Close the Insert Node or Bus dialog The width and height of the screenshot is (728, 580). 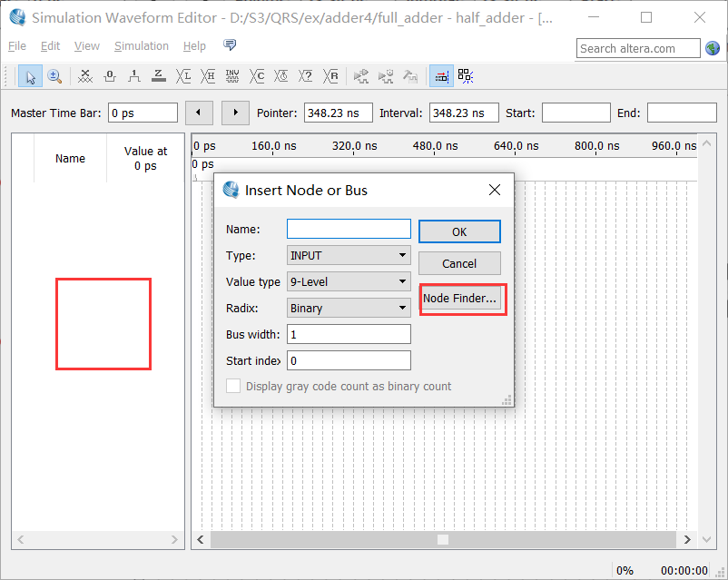(495, 190)
